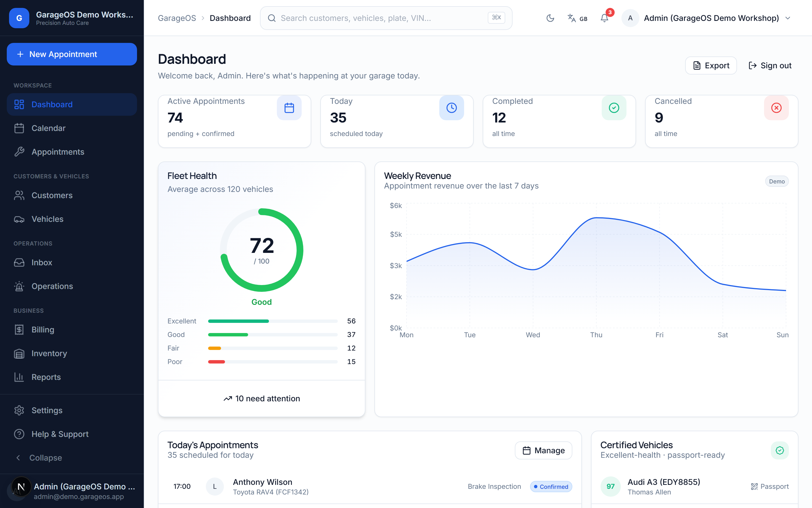Click the A avatar in the header
812x508 pixels.
pos(630,18)
